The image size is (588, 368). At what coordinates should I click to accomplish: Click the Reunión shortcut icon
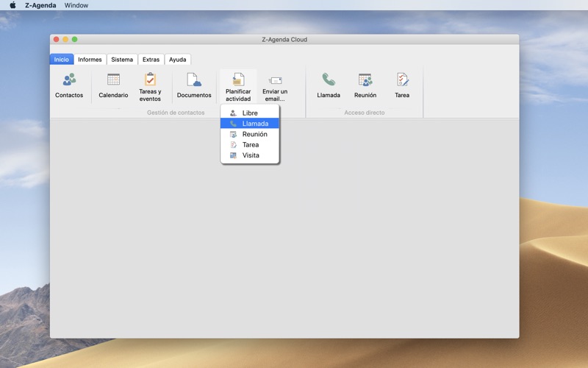(365, 79)
